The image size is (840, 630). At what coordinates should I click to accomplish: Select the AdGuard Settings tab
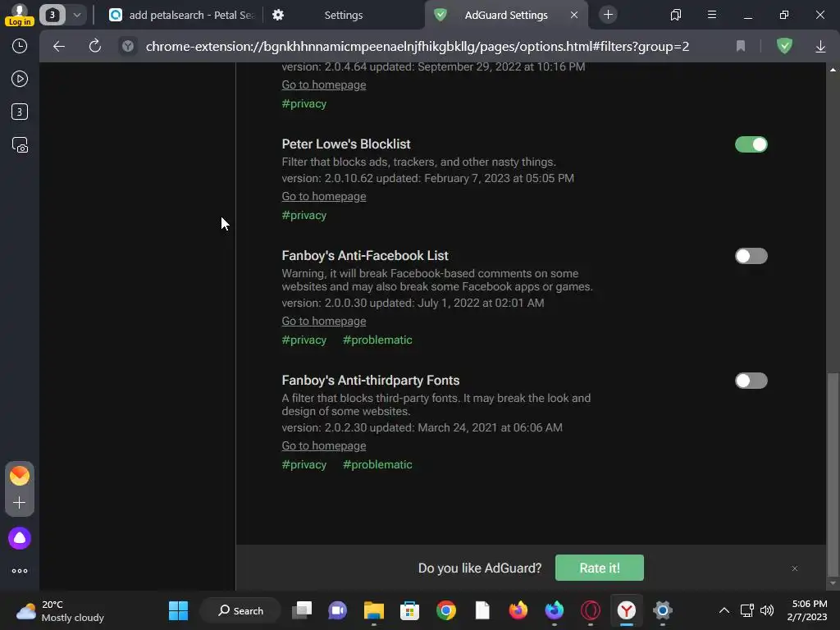pyautogui.click(x=505, y=15)
